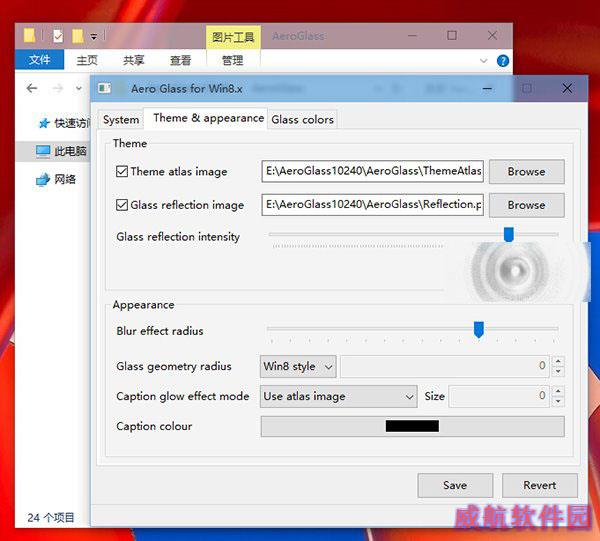Click the new folder icon in quick access toolbar
This screenshot has height=541, width=600.
pos(78,36)
